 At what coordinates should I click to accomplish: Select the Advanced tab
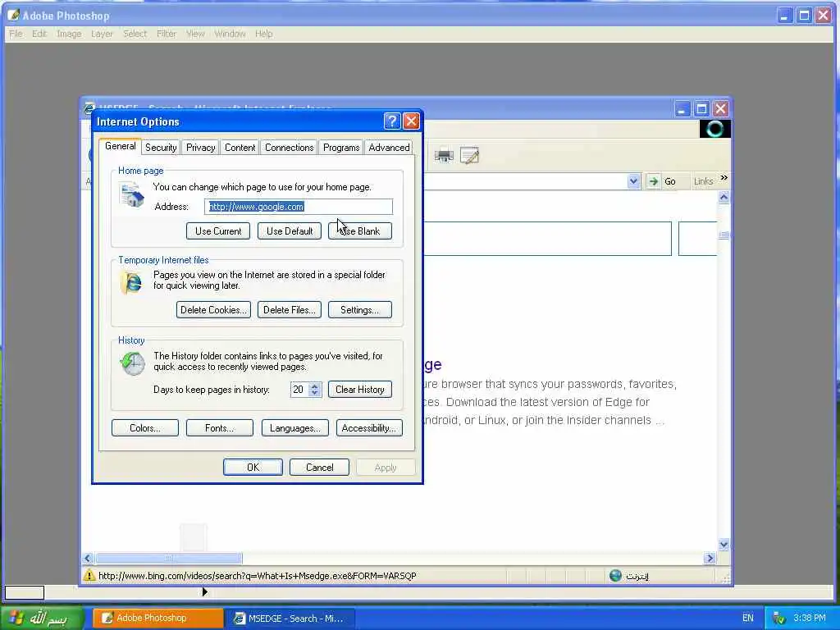coord(389,148)
